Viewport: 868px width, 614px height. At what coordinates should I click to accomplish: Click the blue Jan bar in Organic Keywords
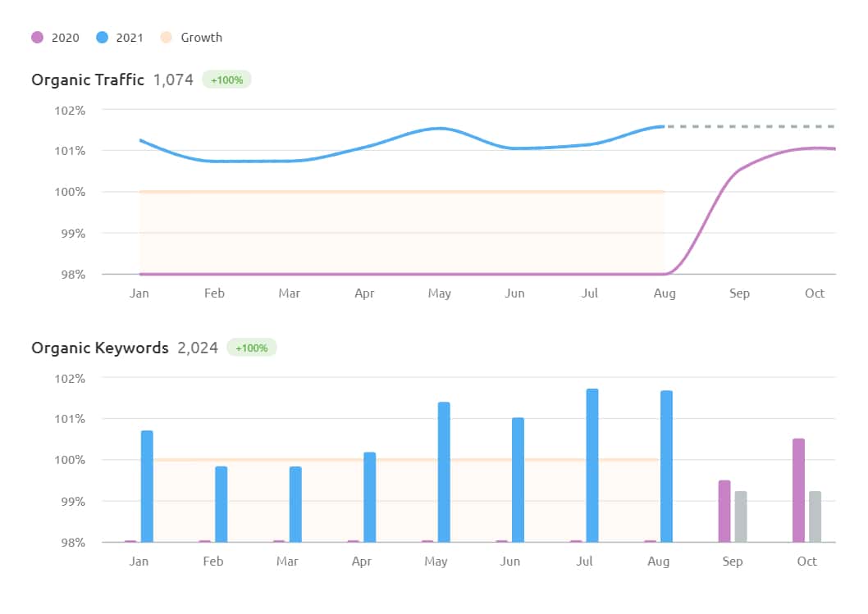coord(147,486)
